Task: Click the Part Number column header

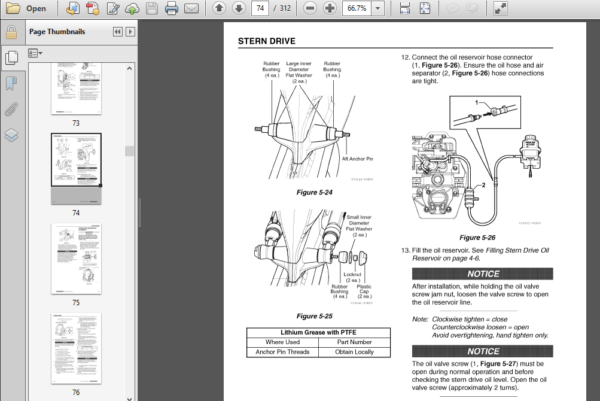Action: (x=354, y=342)
